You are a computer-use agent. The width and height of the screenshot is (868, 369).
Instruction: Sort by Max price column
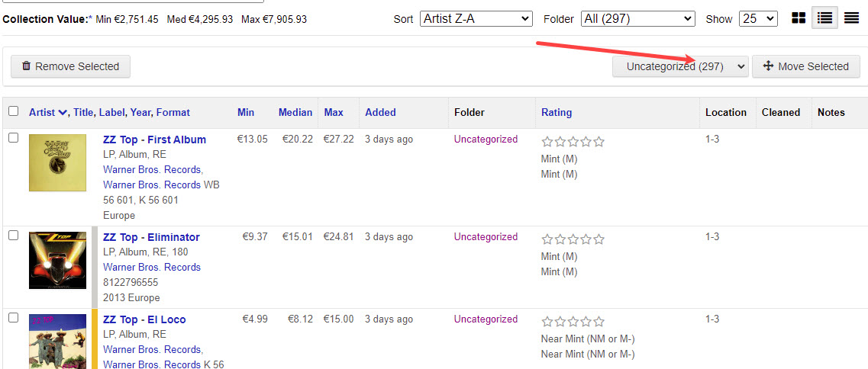[334, 112]
